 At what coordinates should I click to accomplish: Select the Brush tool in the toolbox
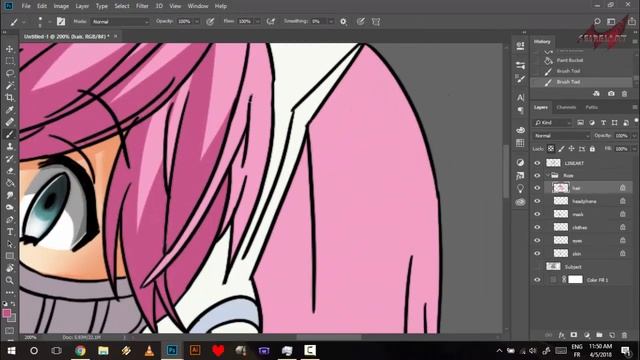[x=10, y=134]
